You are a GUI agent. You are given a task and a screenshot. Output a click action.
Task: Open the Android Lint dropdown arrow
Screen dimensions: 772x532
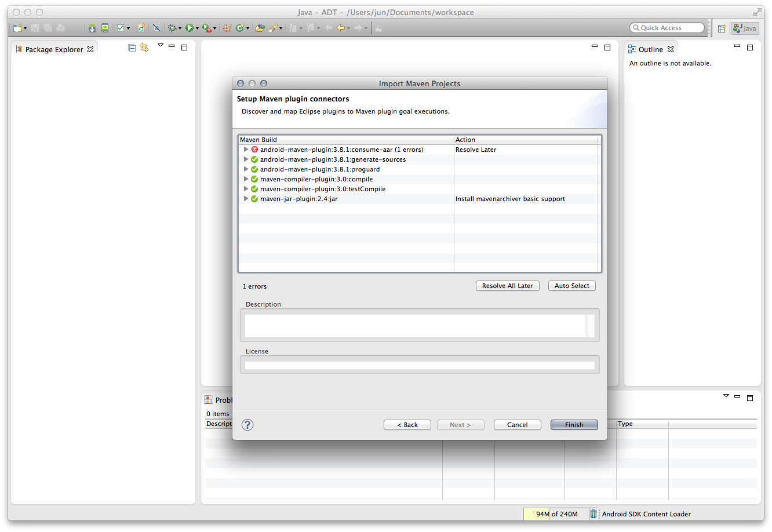point(128,28)
